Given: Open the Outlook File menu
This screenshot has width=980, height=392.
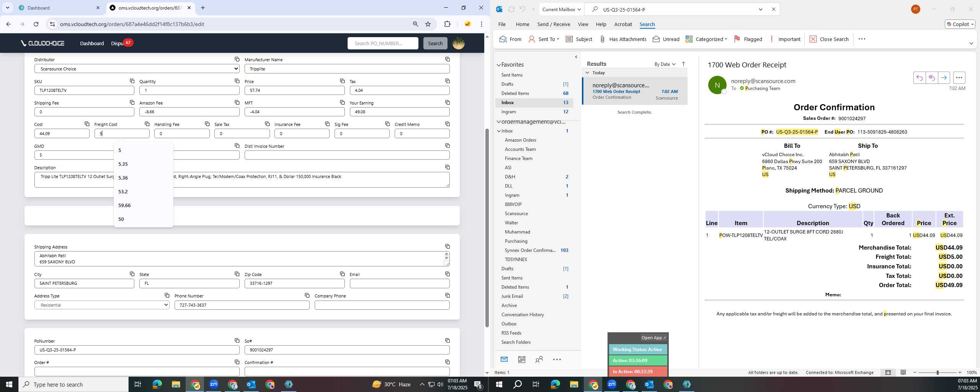Looking at the screenshot, I should (501, 24).
